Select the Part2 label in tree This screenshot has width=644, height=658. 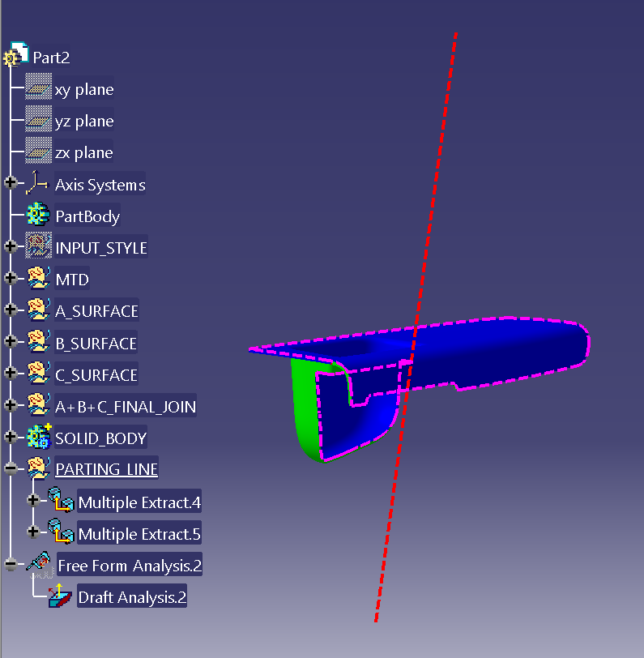point(51,58)
